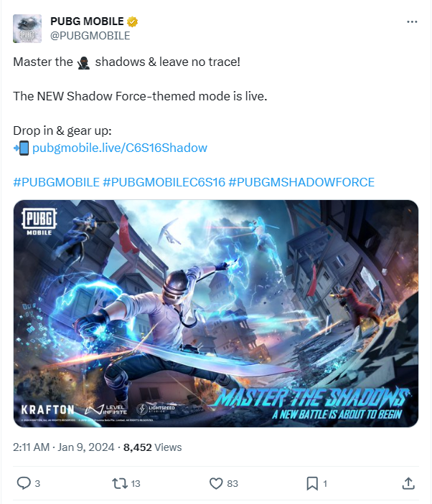This screenshot has width=432, height=504.
Task: Click the 83 likes count
Action: pos(233,483)
